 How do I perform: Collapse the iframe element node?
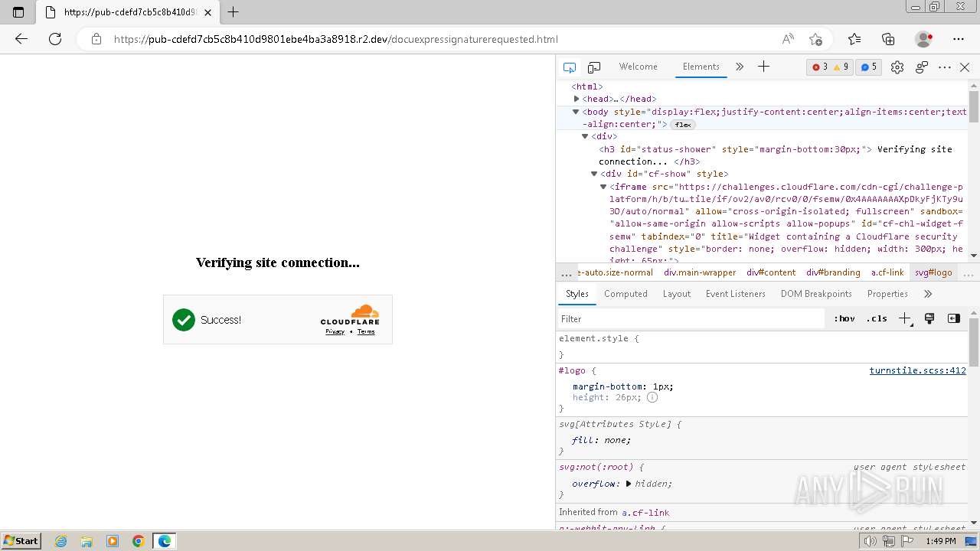tap(603, 187)
